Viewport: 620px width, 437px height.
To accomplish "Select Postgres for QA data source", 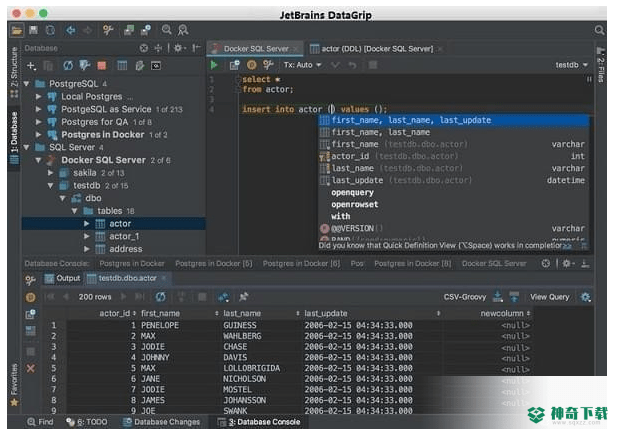I will tap(95, 122).
